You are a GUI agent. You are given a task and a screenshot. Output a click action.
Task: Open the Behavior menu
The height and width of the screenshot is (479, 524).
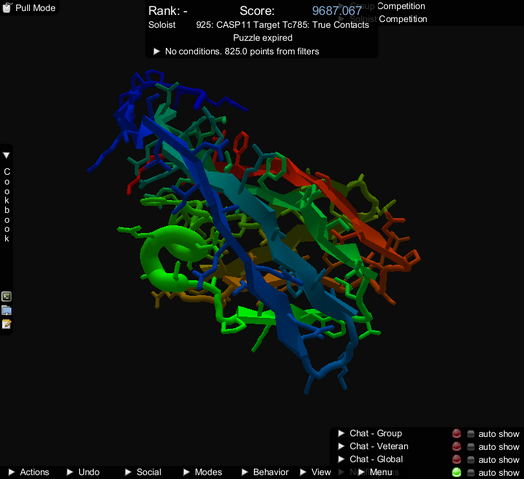[x=265, y=472]
